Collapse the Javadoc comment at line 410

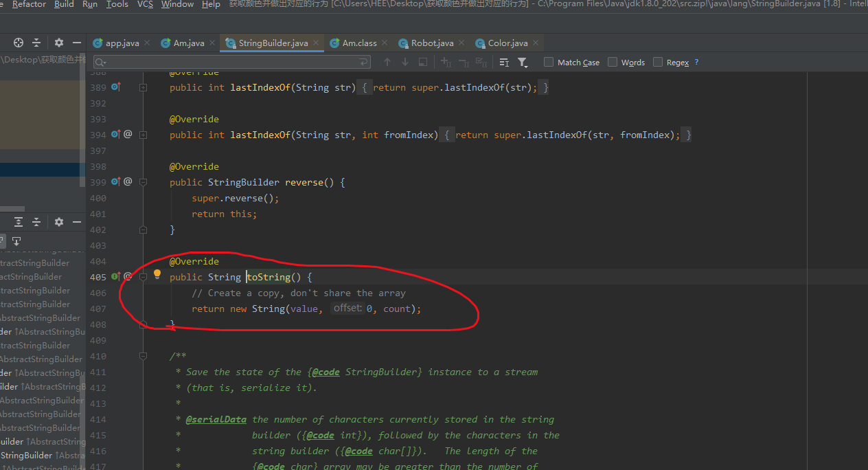pos(143,356)
